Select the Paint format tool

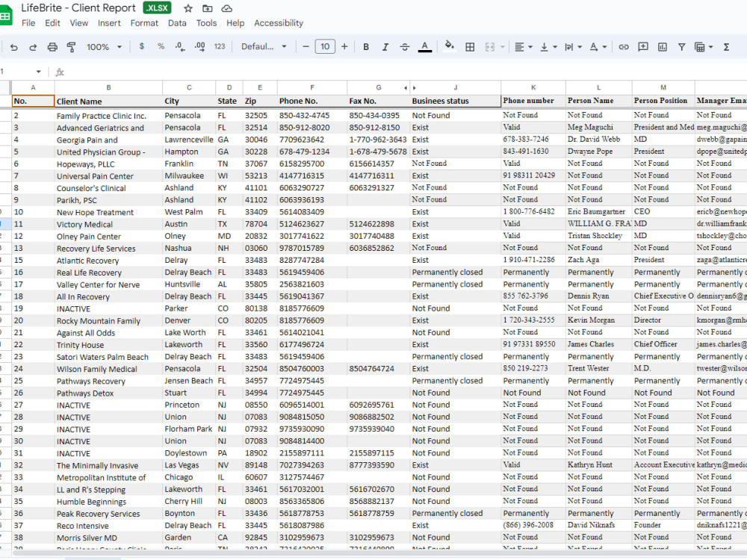click(71, 46)
